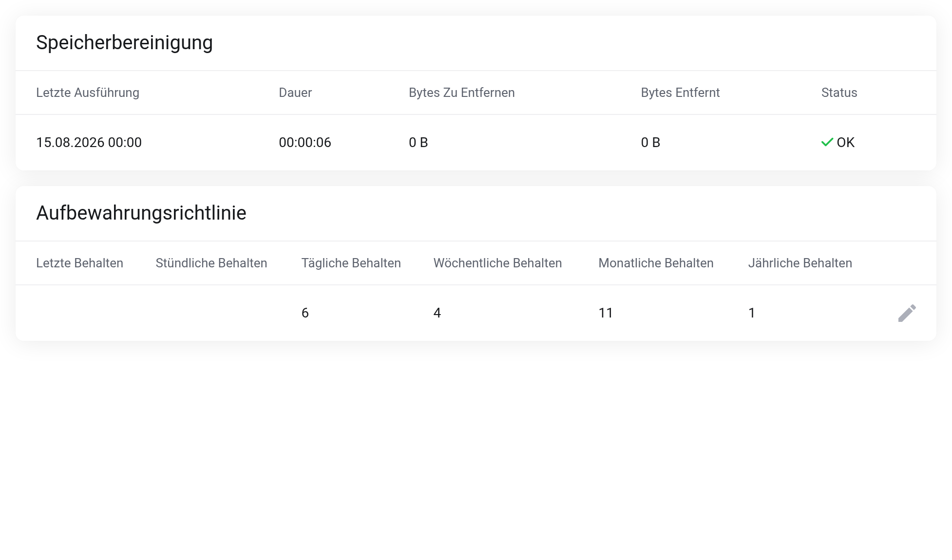Click the duration value '00:00:06'

coord(305,142)
